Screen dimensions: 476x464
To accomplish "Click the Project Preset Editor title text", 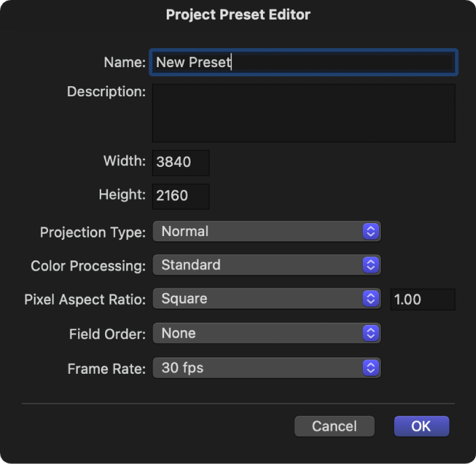I will point(238,14).
